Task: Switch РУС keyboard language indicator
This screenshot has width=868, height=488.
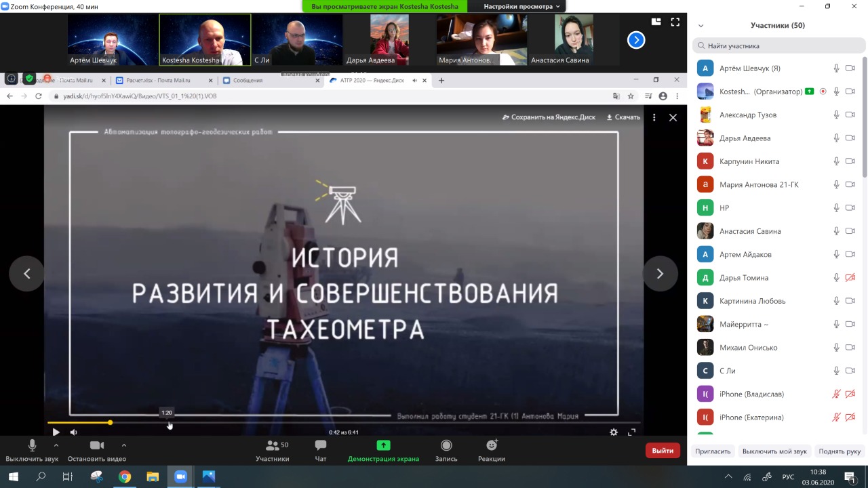Action: pos(788,476)
